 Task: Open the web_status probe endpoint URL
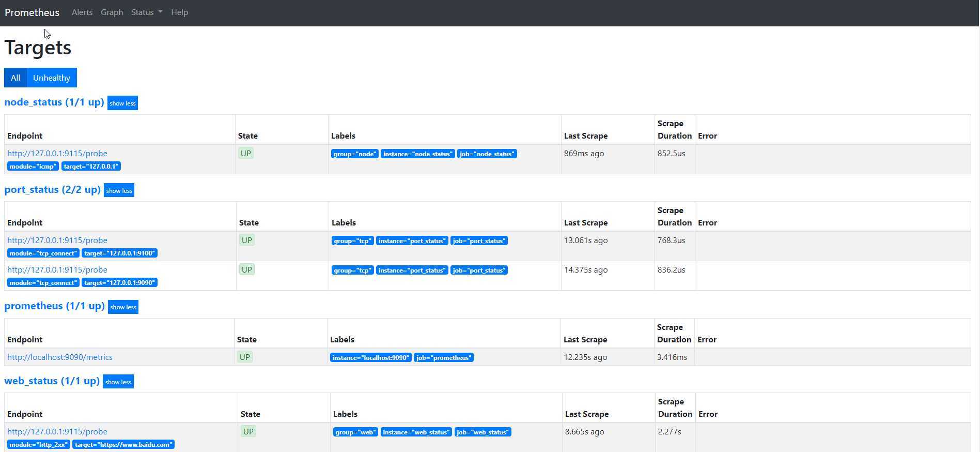pos(57,431)
